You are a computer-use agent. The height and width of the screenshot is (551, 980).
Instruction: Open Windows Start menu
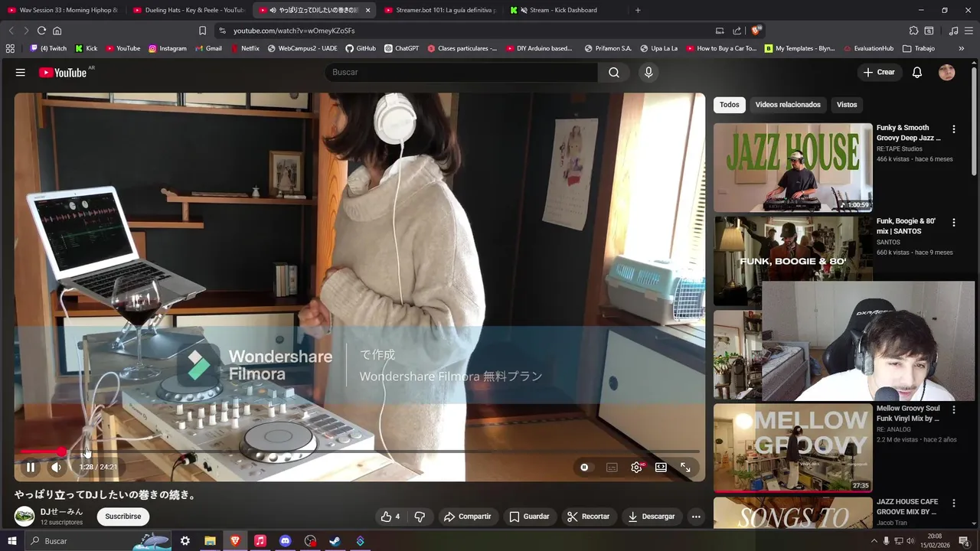point(12,541)
